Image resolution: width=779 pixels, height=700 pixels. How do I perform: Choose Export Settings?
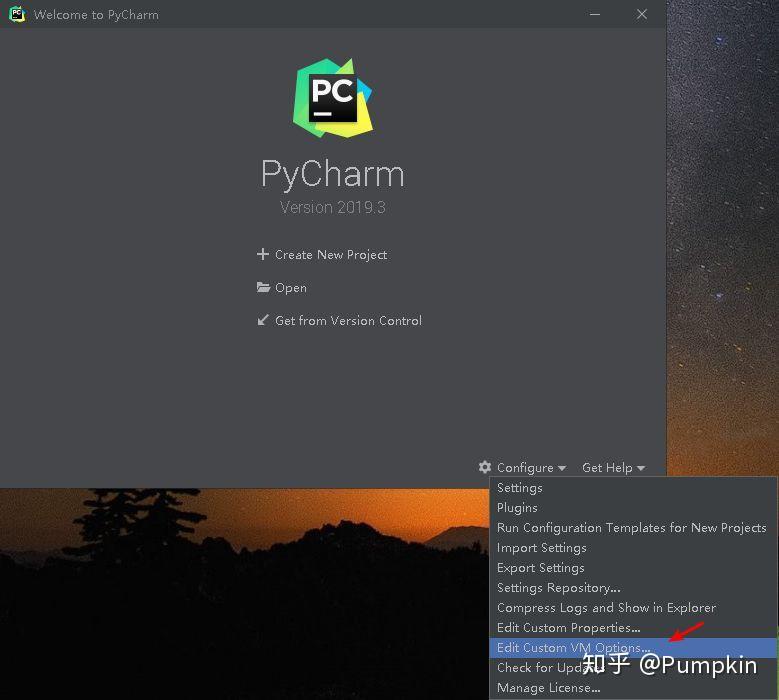click(x=633, y=567)
